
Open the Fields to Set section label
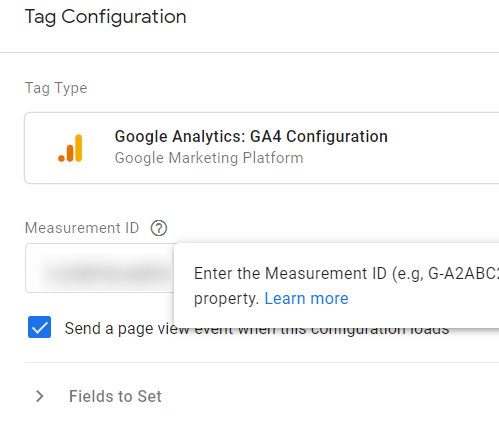(x=115, y=396)
